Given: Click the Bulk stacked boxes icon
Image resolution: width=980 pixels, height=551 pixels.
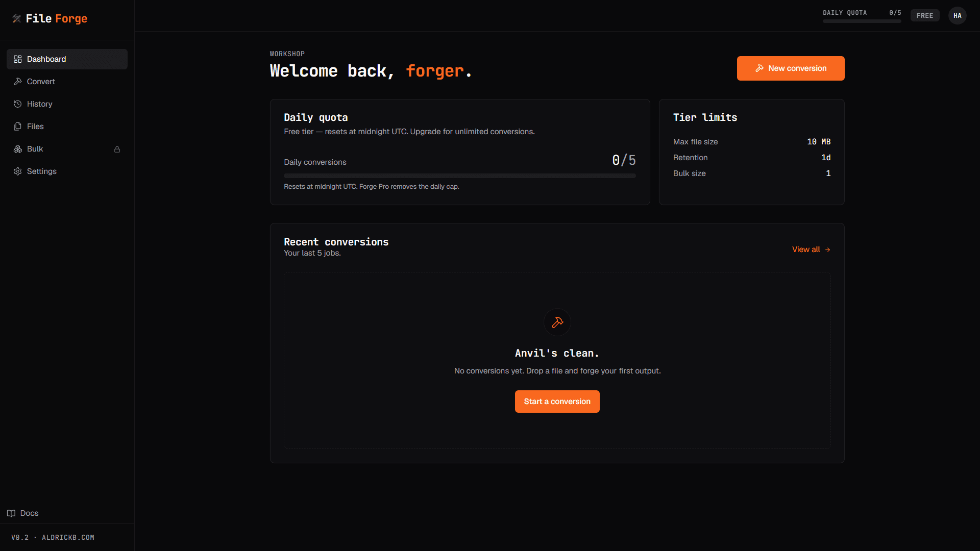Looking at the screenshot, I should tap(18, 149).
